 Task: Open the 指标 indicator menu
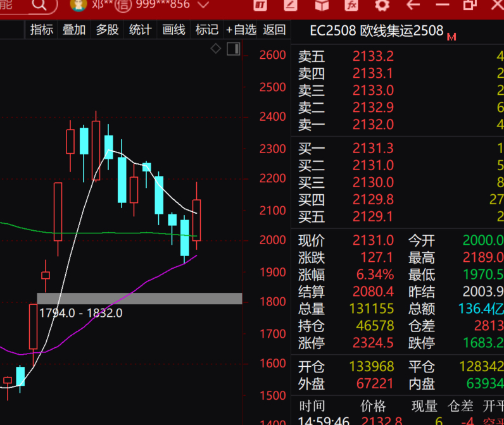pos(41,30)
